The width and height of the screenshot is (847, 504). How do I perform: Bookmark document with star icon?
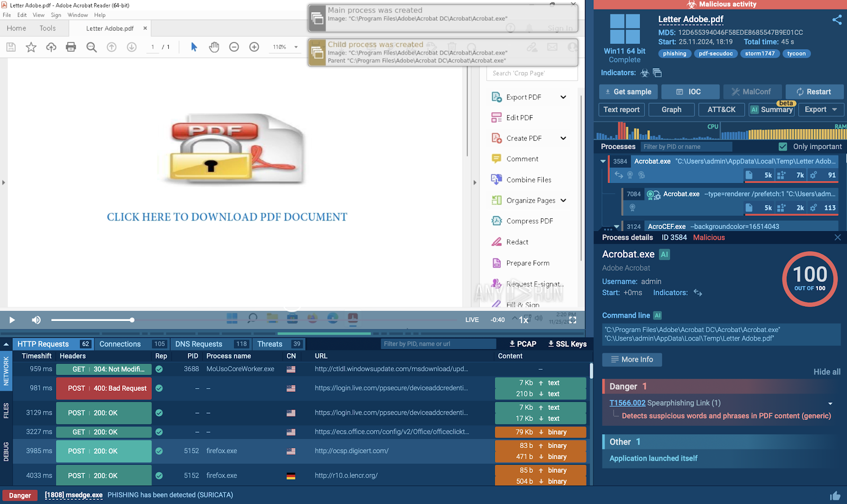tap(31, 47)
